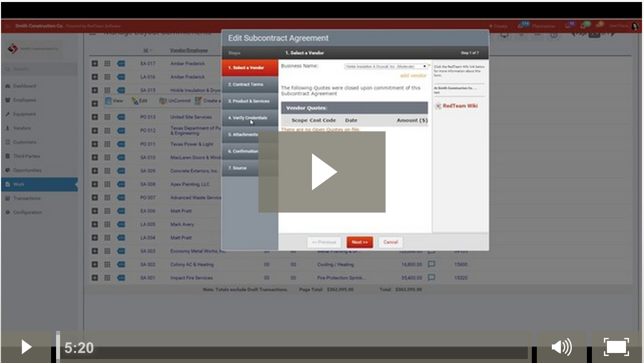Expand row EA 017 with its plus icon

click(x=95, y=64)
